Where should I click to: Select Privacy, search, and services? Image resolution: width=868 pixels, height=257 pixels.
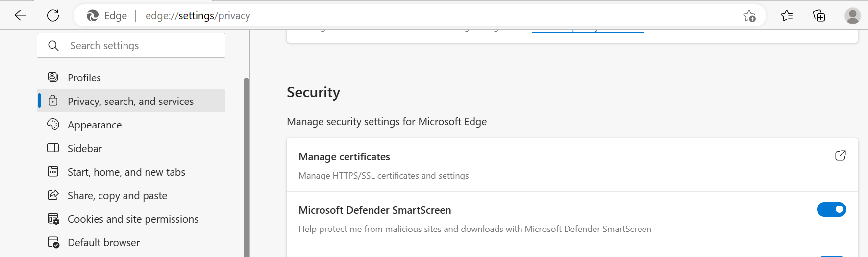(130, 101)
